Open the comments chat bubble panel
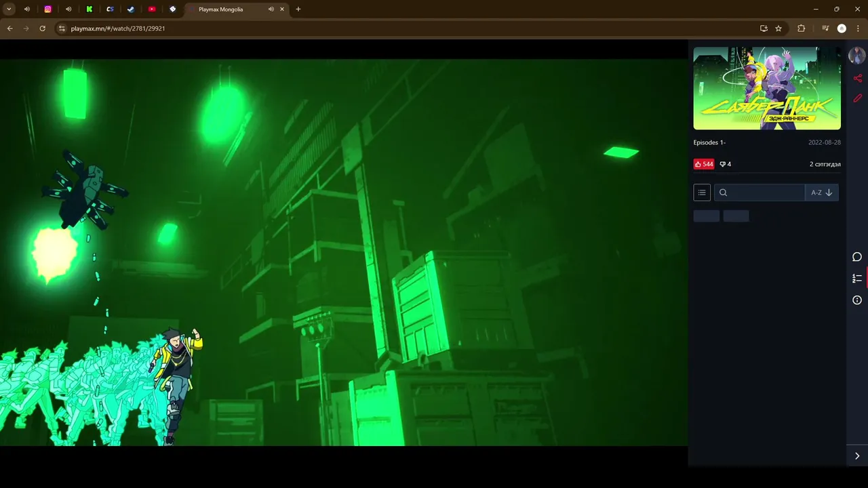Image resolution: width=868 pixels, height=488 pixels. coord(857,257)
